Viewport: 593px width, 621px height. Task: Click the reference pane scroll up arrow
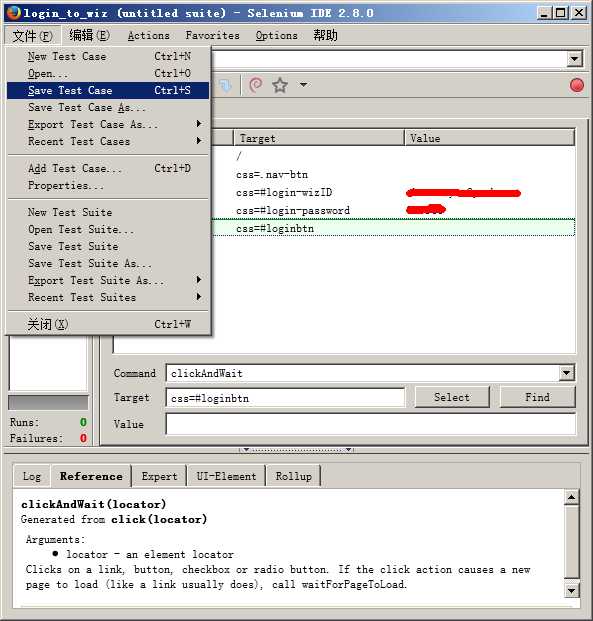(x=572, y=497)
